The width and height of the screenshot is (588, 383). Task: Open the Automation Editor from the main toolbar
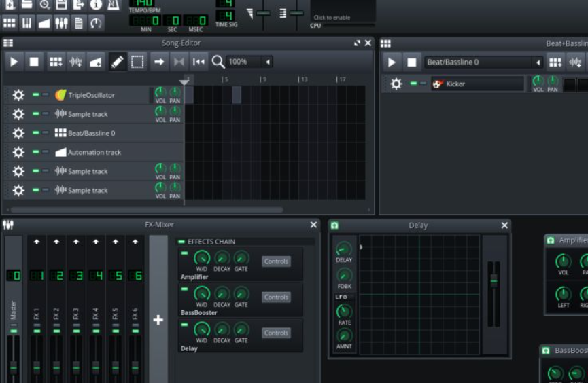[x=44, y=23]
